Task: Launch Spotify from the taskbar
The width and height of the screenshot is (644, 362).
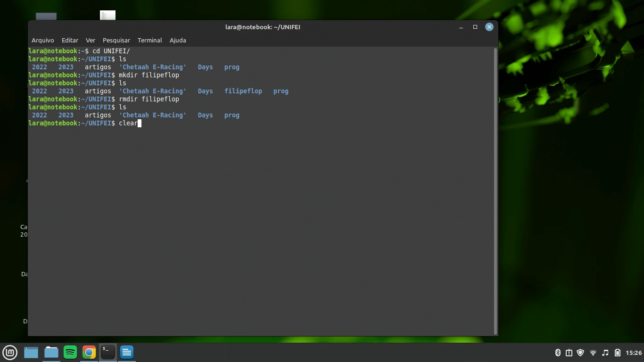Action: point(70,352)
